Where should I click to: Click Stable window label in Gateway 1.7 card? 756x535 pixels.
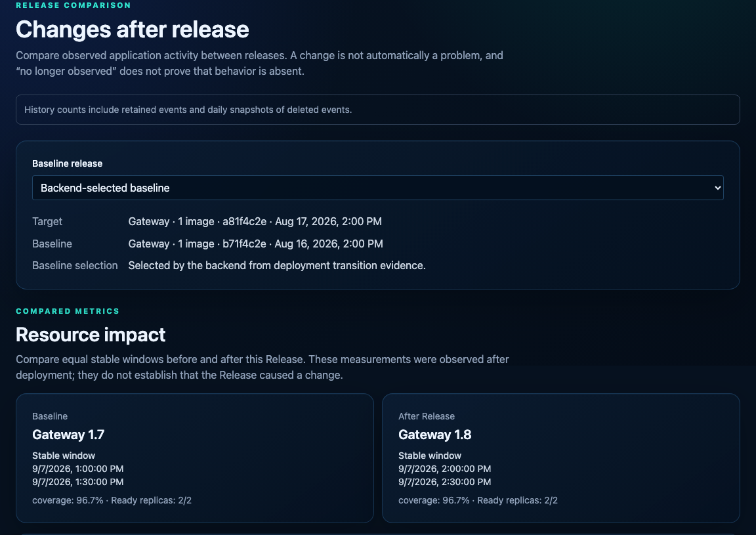(64, 456)
